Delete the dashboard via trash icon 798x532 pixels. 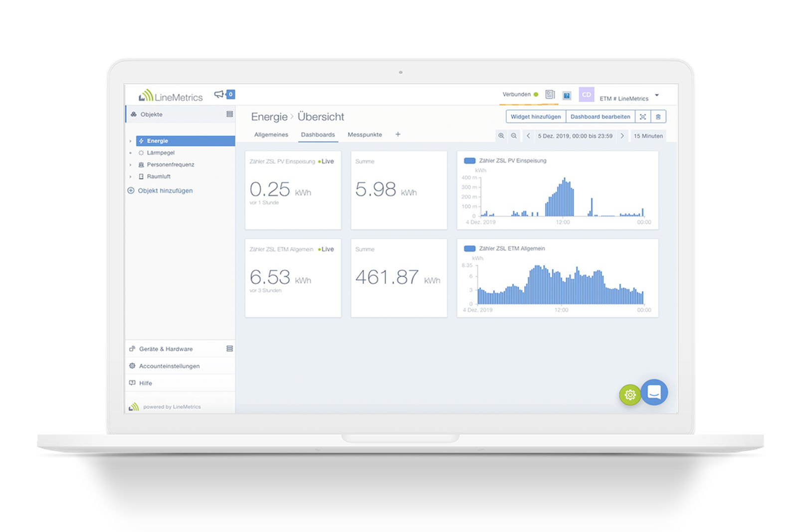click(658, 116)
